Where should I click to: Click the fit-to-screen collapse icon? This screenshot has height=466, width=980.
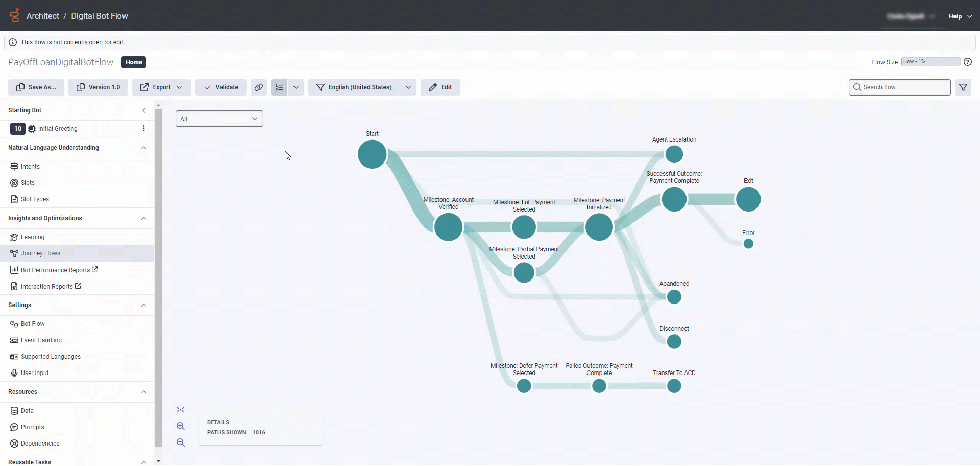[181, 410]
